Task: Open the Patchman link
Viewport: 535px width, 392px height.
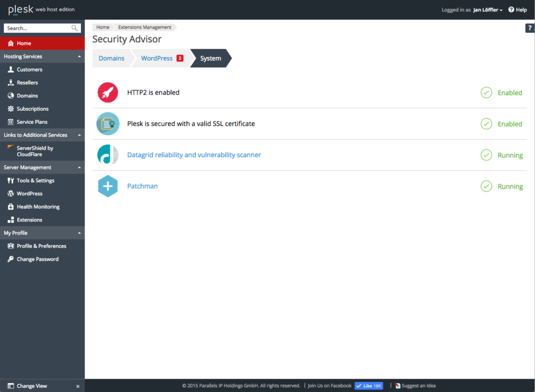Action: pos(142,186)
